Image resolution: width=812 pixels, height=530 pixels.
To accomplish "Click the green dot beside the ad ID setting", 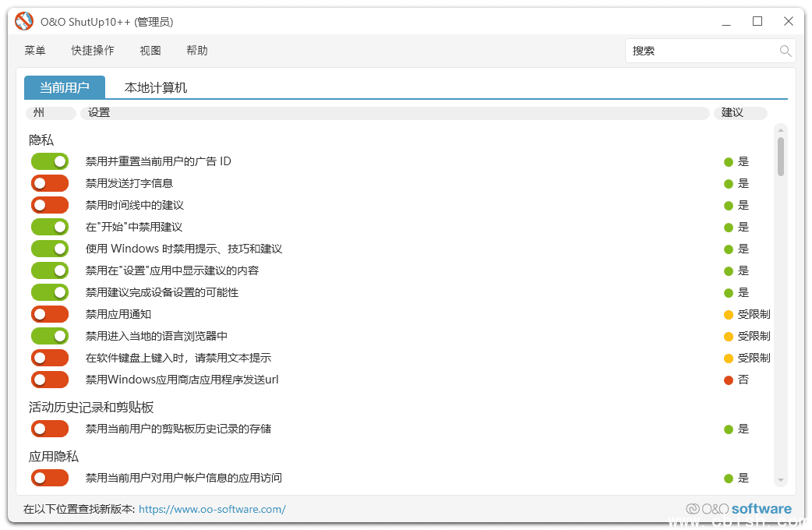I will (728, 161).
